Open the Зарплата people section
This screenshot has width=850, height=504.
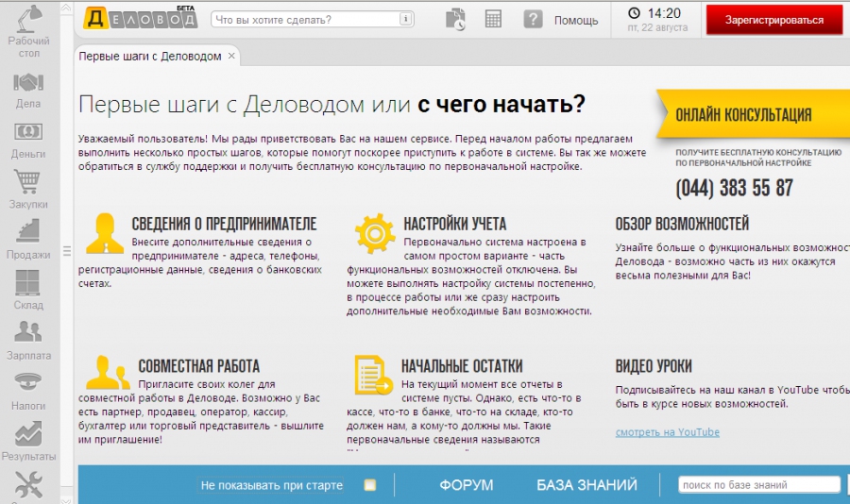[x=28, y=331]
